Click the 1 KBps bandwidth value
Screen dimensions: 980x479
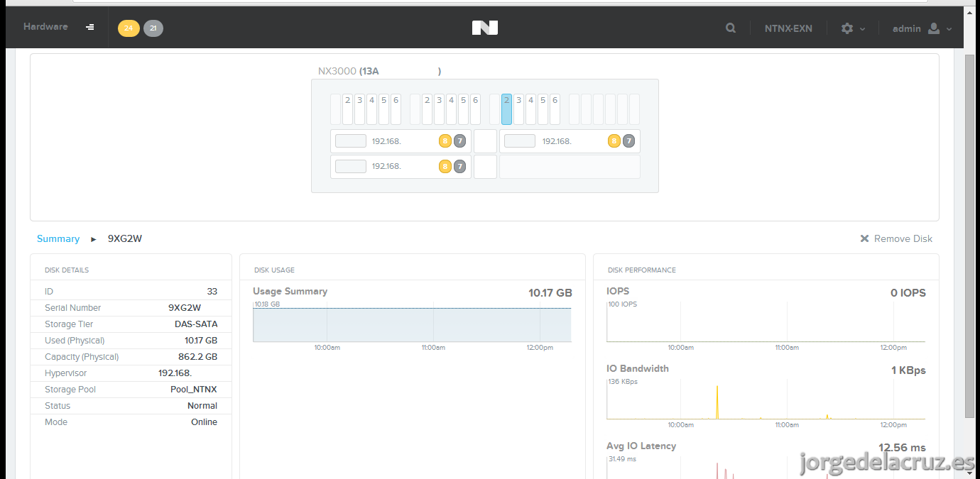point(908,370)
